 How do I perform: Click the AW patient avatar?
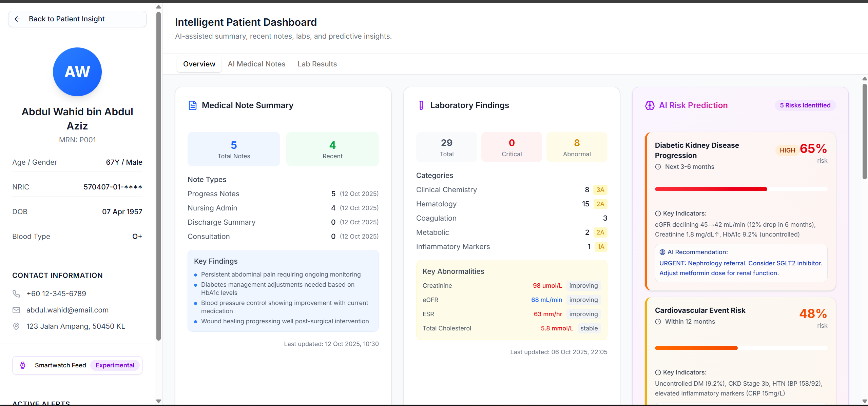[77, 72]
